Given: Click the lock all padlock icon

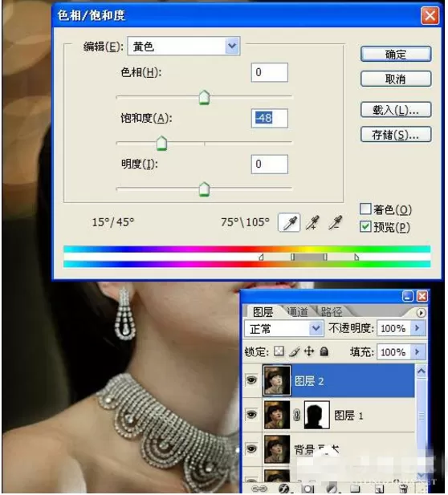Looking at the screenshot, I should pyautogui.click(x=324, y=351).
